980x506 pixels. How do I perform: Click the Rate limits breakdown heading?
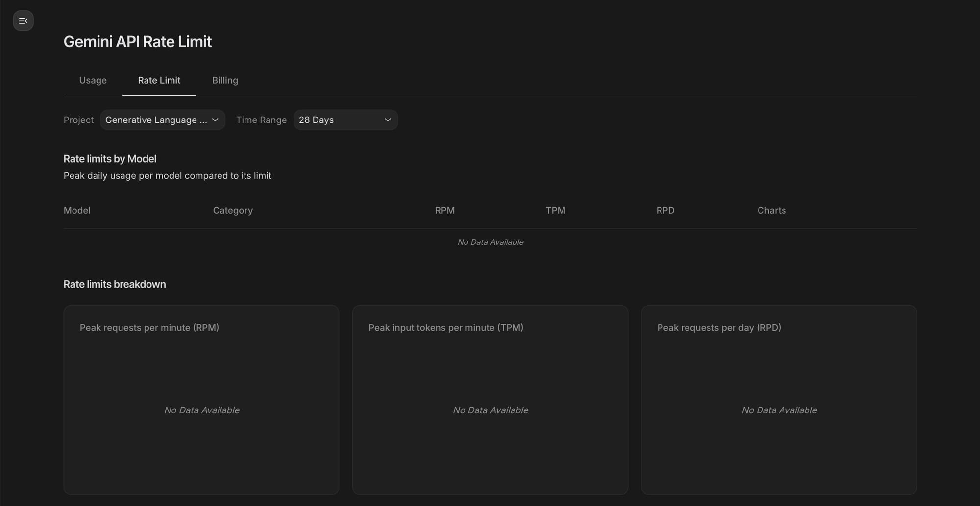115,284
